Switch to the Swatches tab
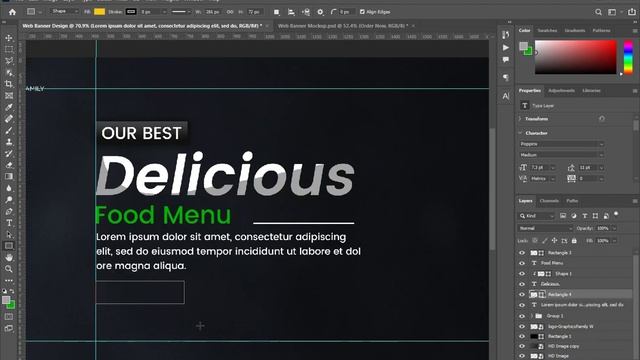 click(x=547, y=31)
